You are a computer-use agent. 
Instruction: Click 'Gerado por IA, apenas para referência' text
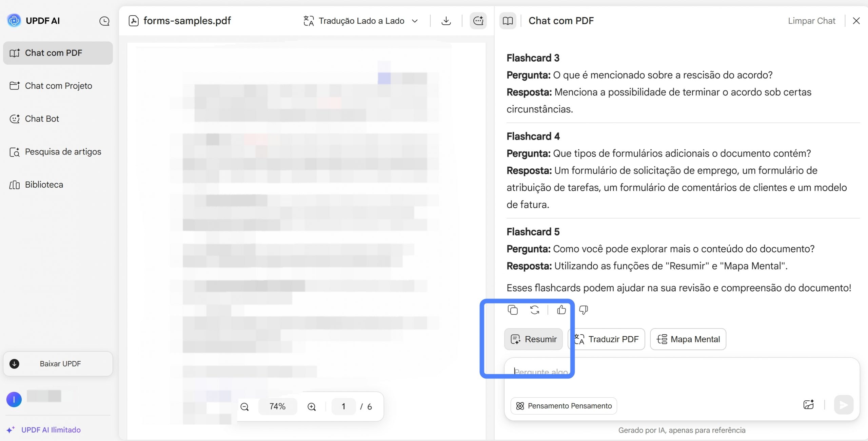pyautogui.click(x=682, y=430)
